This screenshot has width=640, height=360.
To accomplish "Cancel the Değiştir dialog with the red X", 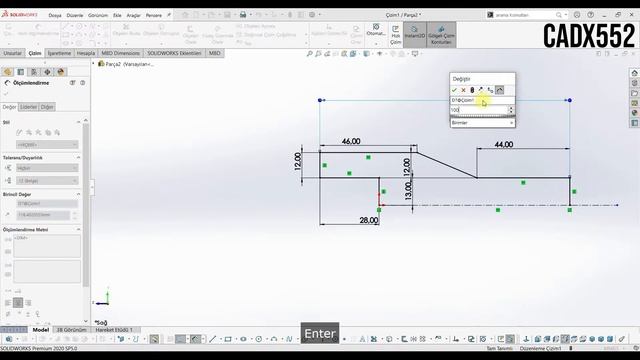I will [x=463, y=90].
